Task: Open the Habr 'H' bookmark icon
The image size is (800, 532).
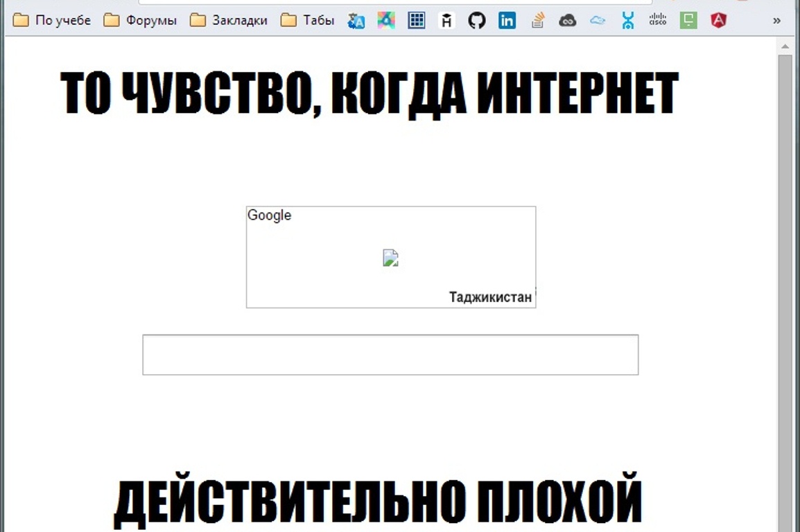Action: coord(447,21)
